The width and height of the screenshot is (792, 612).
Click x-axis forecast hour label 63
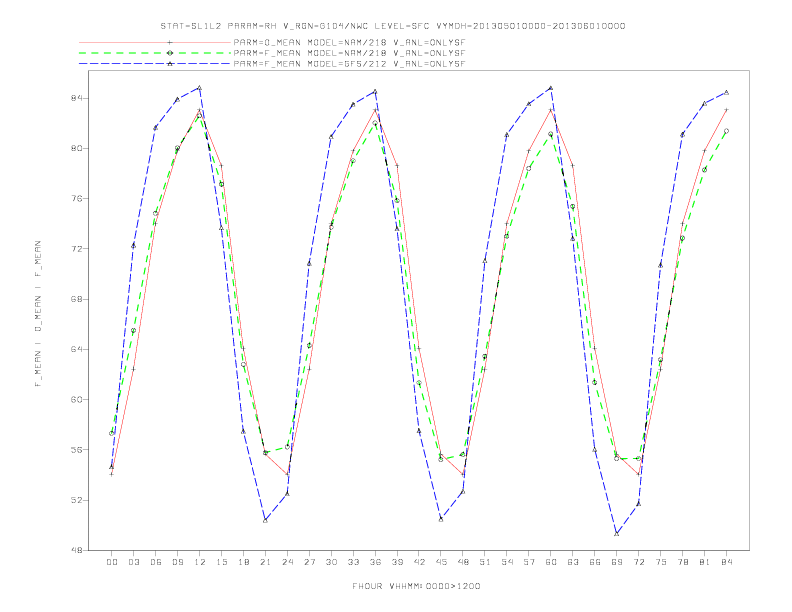coord(573,562)
